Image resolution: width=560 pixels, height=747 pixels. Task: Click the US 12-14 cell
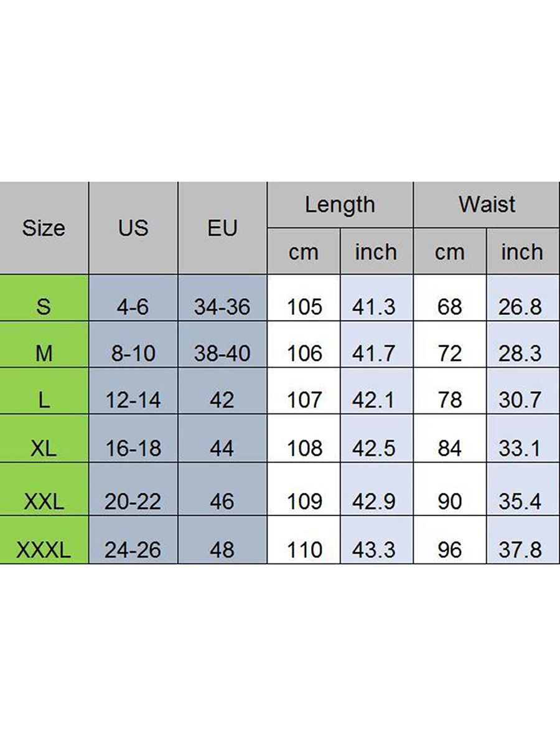pos(133,400)
